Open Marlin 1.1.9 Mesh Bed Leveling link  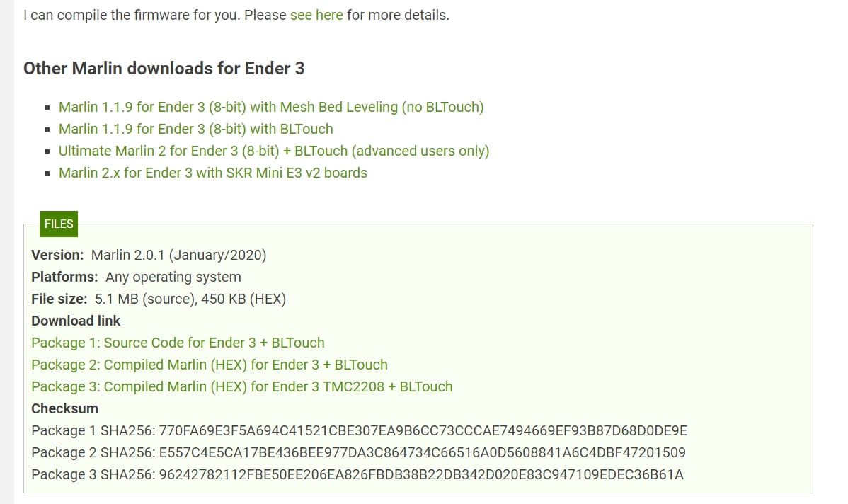(271, 107)
